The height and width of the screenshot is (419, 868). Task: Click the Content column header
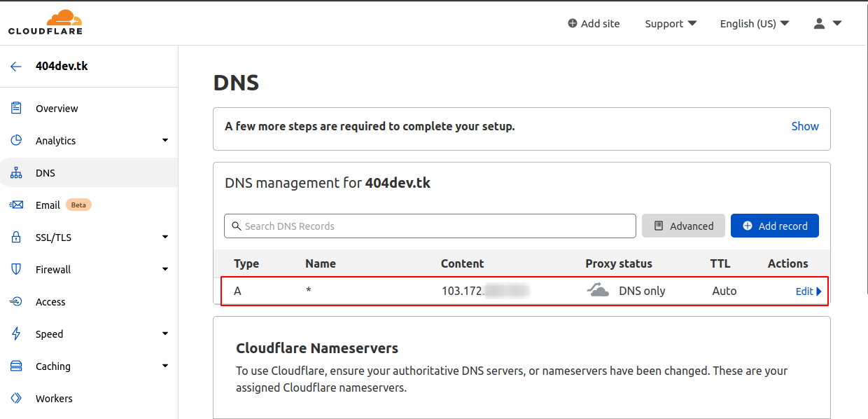(x=462, y=263)
